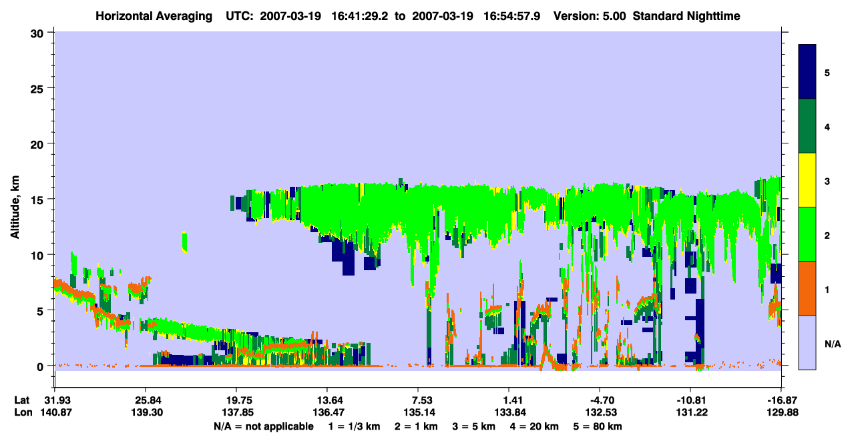Click latitude value 13.64
Image resolution: width=868 pixels, height=445 pixels.
[329, 400]
